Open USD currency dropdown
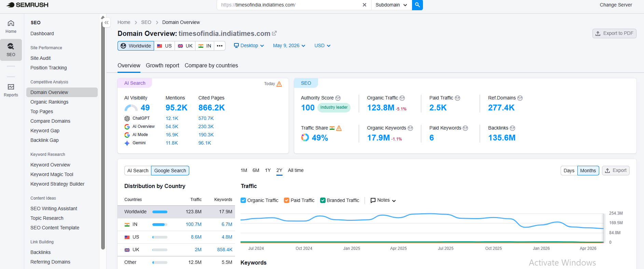The width and height of the screenshot is (644, 269). (323, 45)
